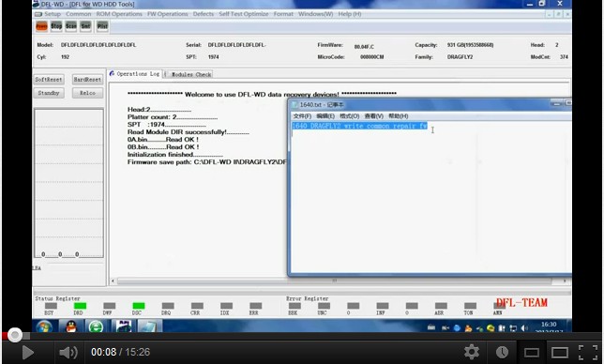Open the Setup menu

pos(53,14)
